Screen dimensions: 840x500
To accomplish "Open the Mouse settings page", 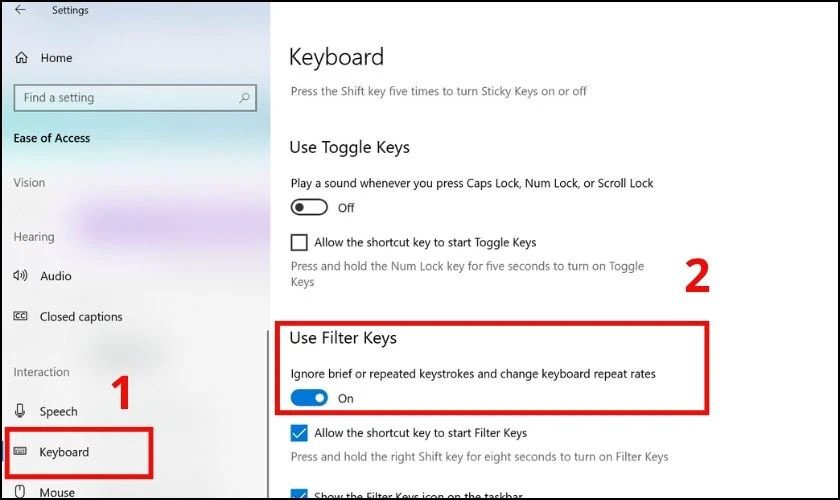I will coord(57,492).
